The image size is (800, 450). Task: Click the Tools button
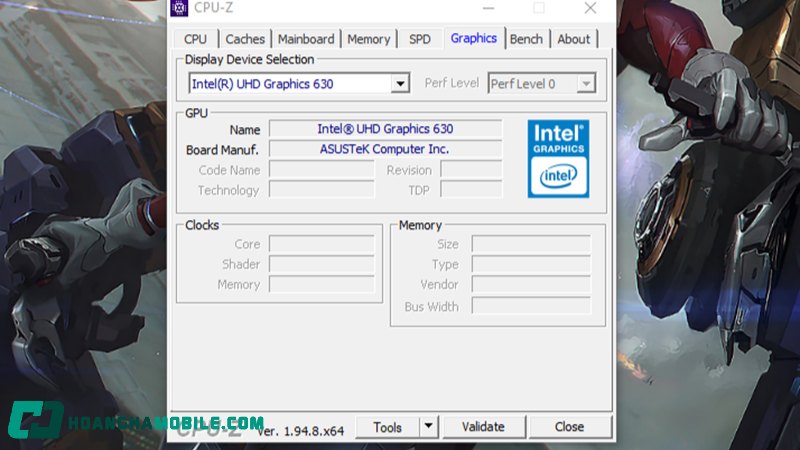pyautogui.click(x=387, y=427)
